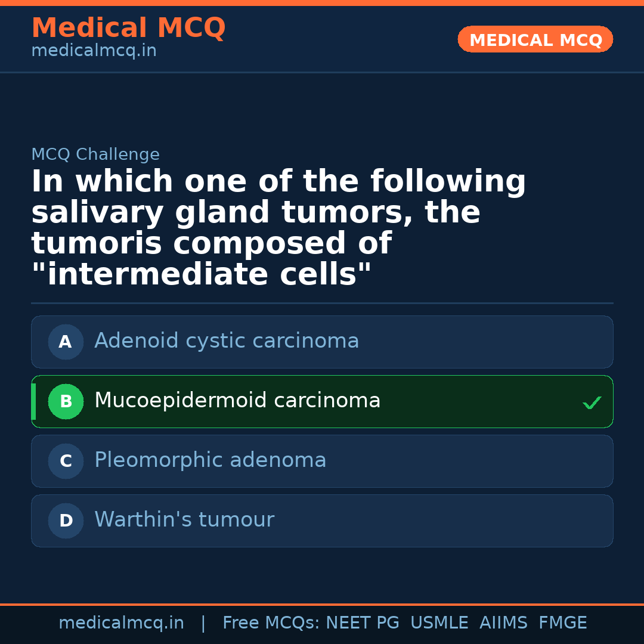This screenshot has width=644, height=644.
Task: Choose the Pleomorphic adenoma answer text
Action: click(x=210, y=460)
